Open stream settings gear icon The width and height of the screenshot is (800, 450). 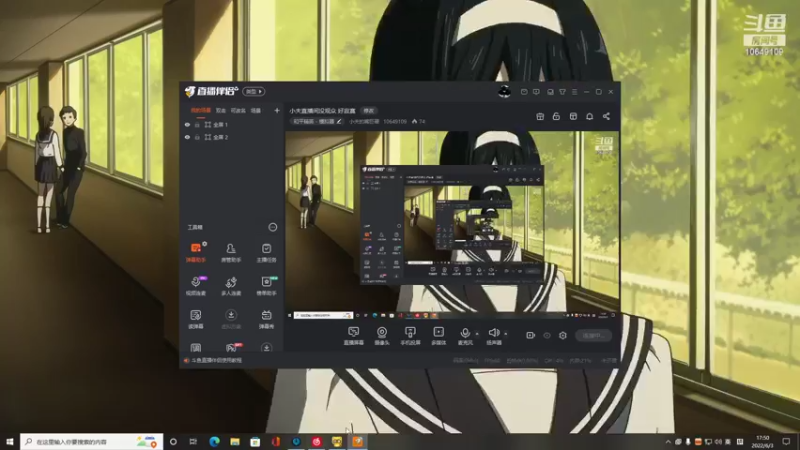[x=563, y=335]
